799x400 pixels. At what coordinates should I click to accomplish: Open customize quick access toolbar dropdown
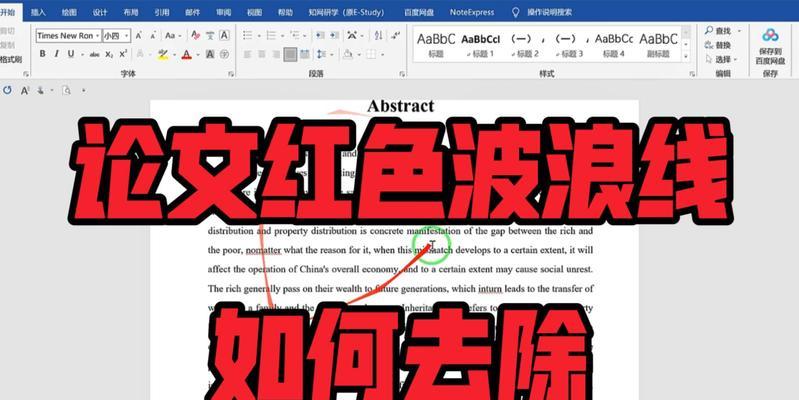tap(84, 91)
